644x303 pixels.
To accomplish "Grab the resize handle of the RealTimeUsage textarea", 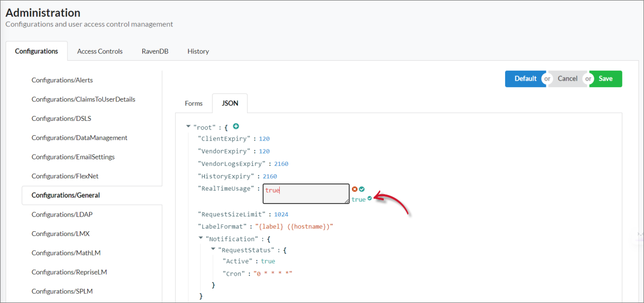I will pyautogui.click(x=347, y=201).
